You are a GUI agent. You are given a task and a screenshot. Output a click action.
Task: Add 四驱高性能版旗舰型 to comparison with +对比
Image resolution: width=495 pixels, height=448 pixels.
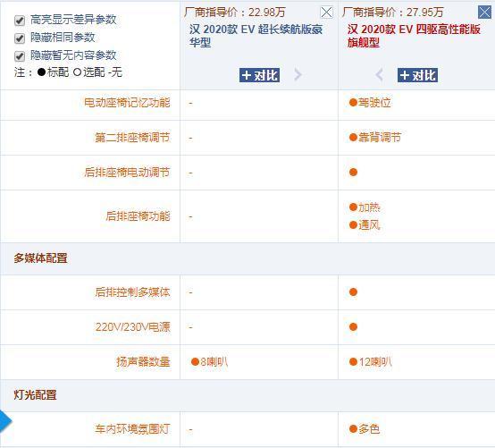point(417,75)
